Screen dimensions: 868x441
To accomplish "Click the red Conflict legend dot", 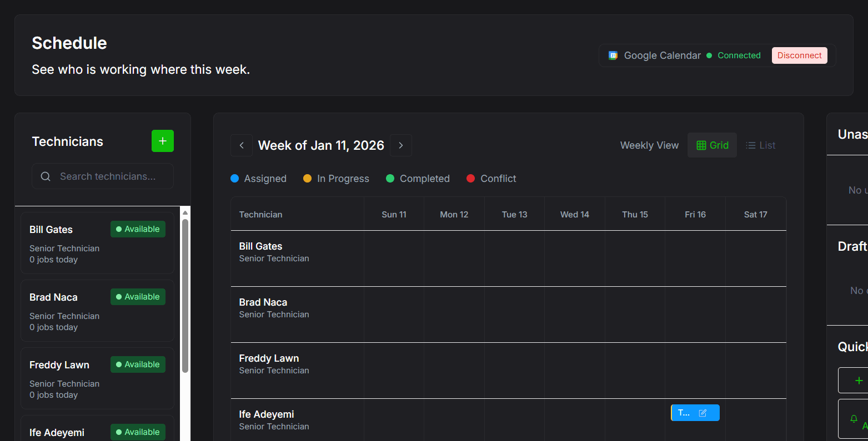I will (x=471, y=179).
